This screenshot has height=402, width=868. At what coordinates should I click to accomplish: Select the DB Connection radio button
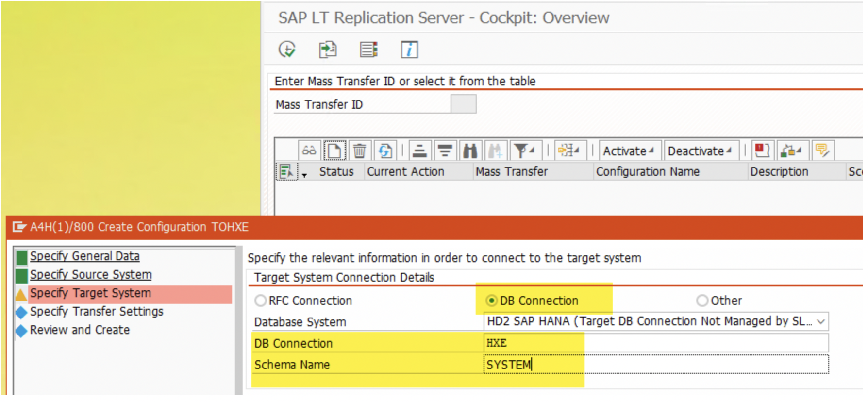pyautogui.click(x=492, y=301)
